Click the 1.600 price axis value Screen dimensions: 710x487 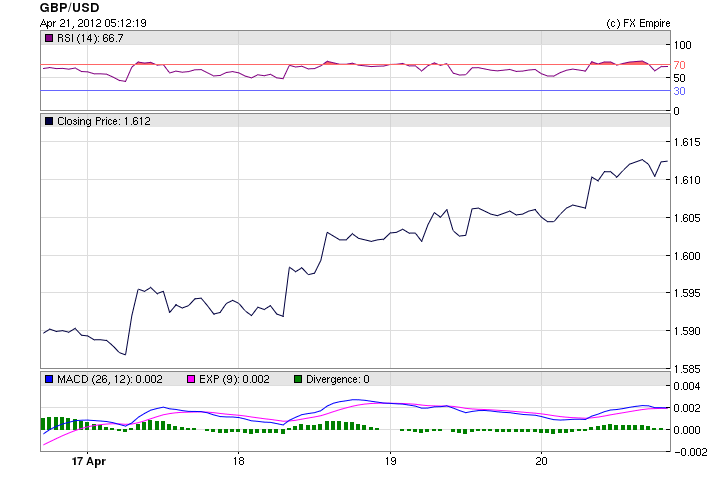[x=687, y=256]
